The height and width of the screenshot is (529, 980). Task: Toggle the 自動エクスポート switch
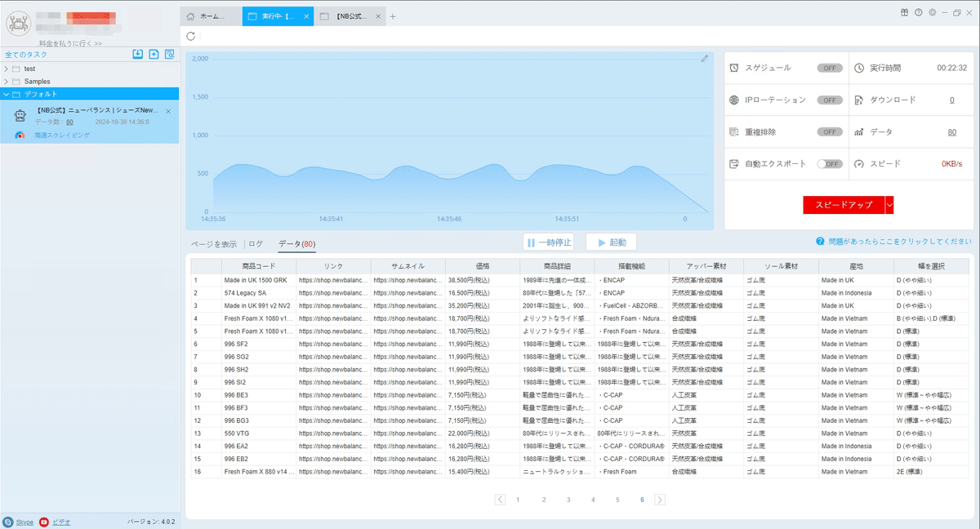[830, 163]
